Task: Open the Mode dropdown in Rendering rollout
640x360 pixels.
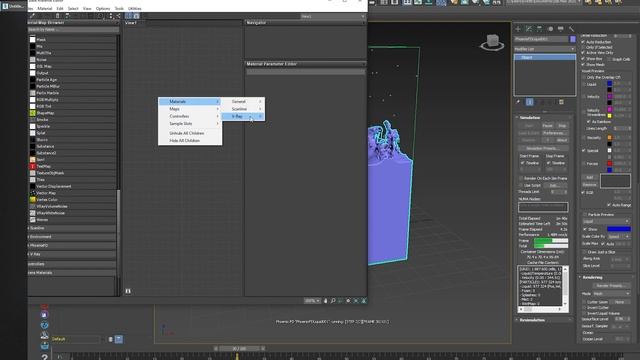Action: coord(611,293)
